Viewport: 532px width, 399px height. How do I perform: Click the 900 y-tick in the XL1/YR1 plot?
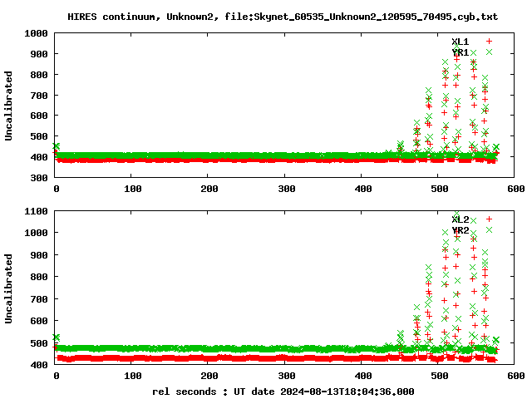coord(39,54)
